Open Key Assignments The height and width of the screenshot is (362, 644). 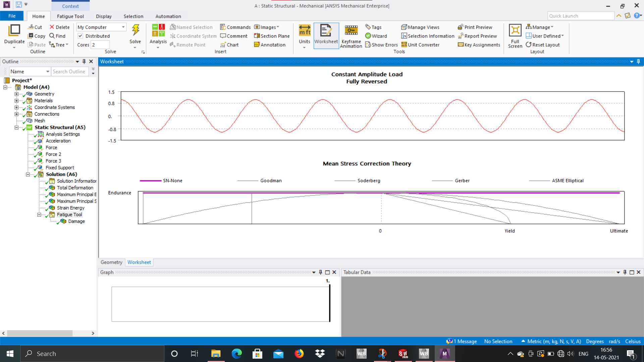pos(479,45)
